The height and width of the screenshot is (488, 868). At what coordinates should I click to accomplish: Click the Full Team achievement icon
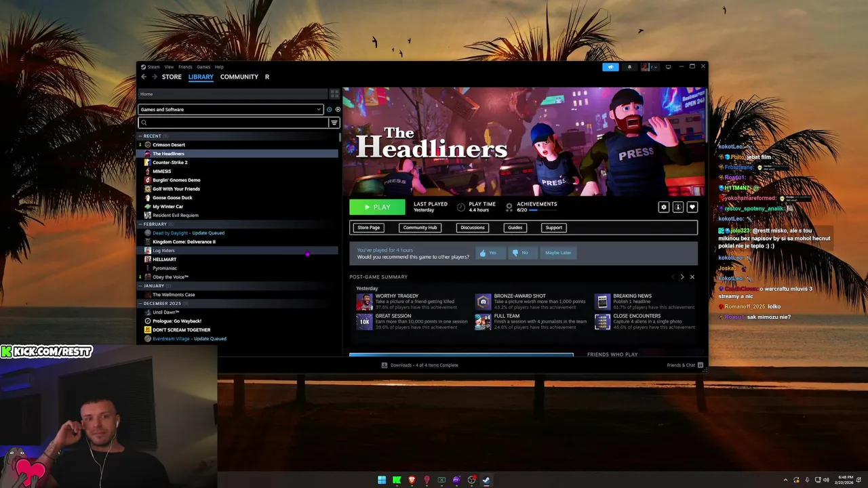tap(483, 321)
